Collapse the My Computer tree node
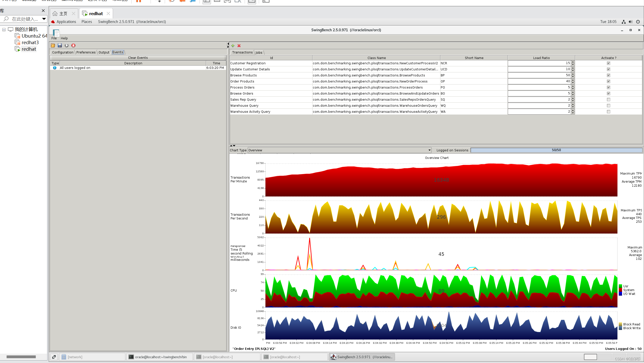 [4, 30]
